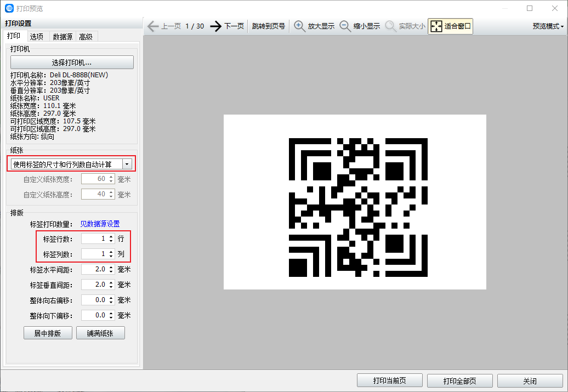
Task: Switch to the 选项 tab
Action: 37,37
